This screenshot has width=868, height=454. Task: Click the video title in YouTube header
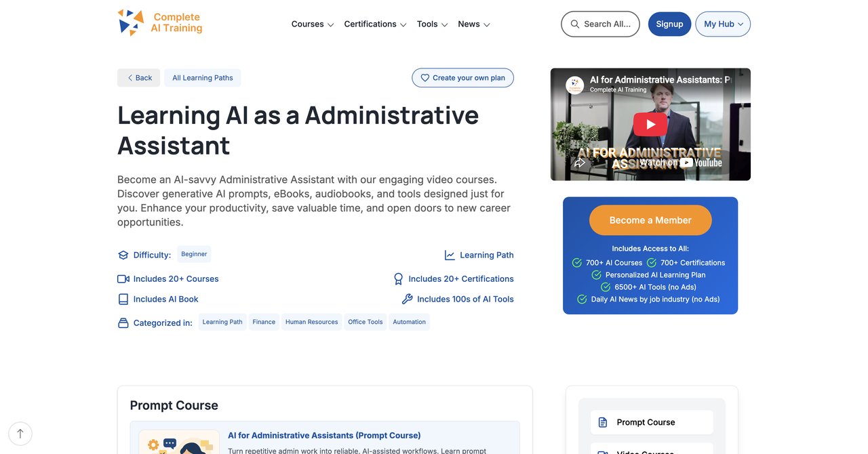coord(660,80)
